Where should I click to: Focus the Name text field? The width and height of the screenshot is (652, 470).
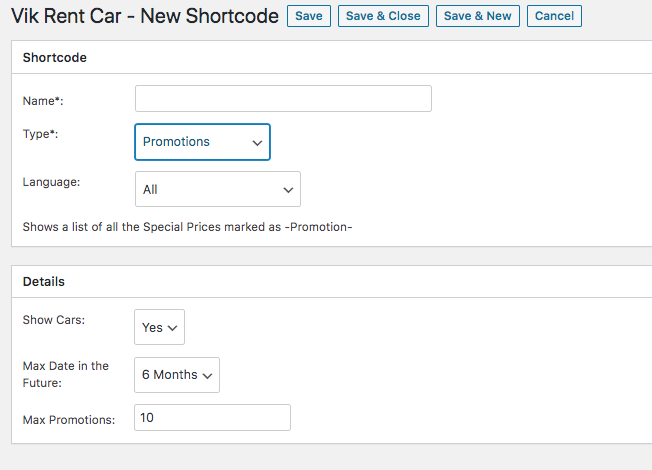click(x=283, y=99)
